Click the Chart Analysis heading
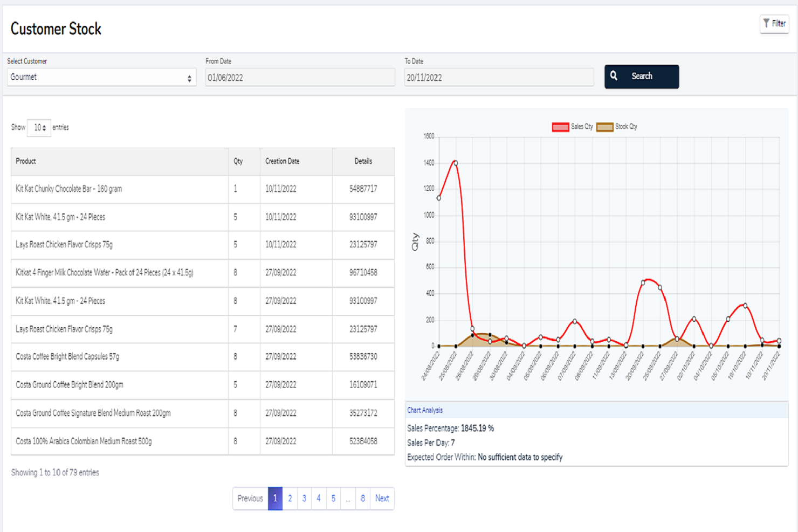Viewport: 798px width, 532px height. tap(425, 410)
